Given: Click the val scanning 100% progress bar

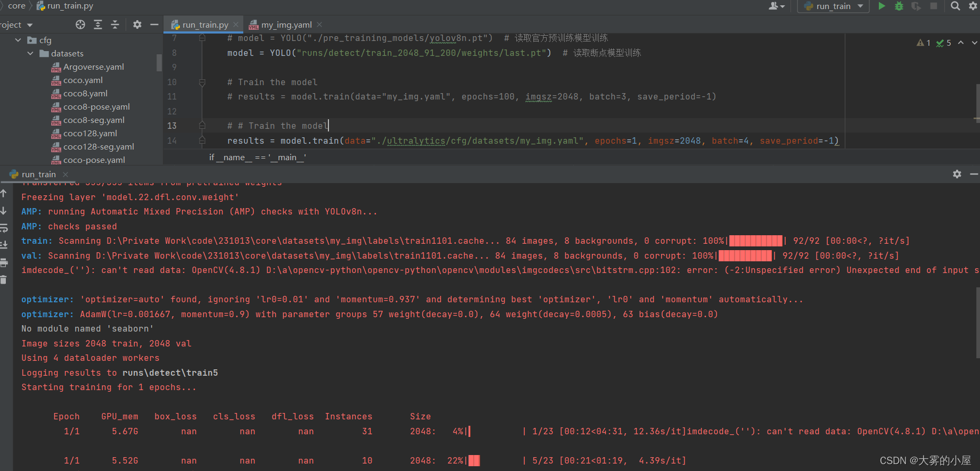Looking at the screenshot, I should click(x=745, y=256).
